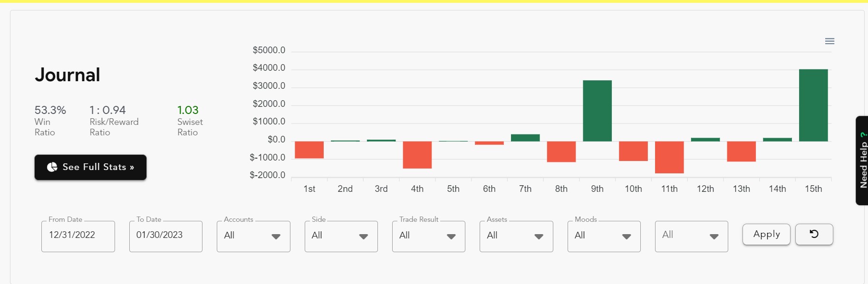868x284 pixels.
Task: Open the Assets filter dropdown
Action: pyautogui.click(x=516, y=236)
